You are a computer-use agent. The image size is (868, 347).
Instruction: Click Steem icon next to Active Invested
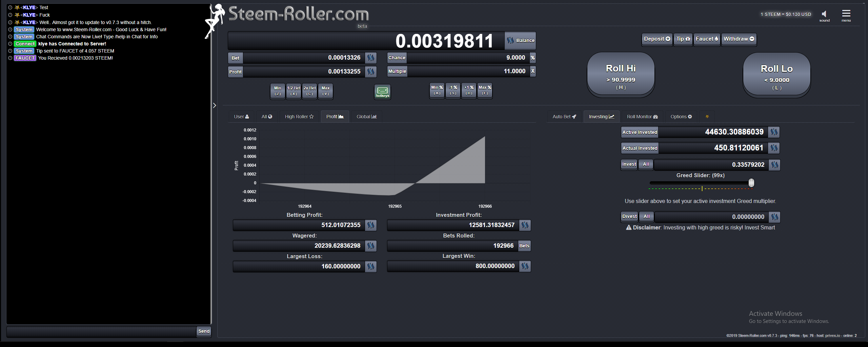[774, 132]
